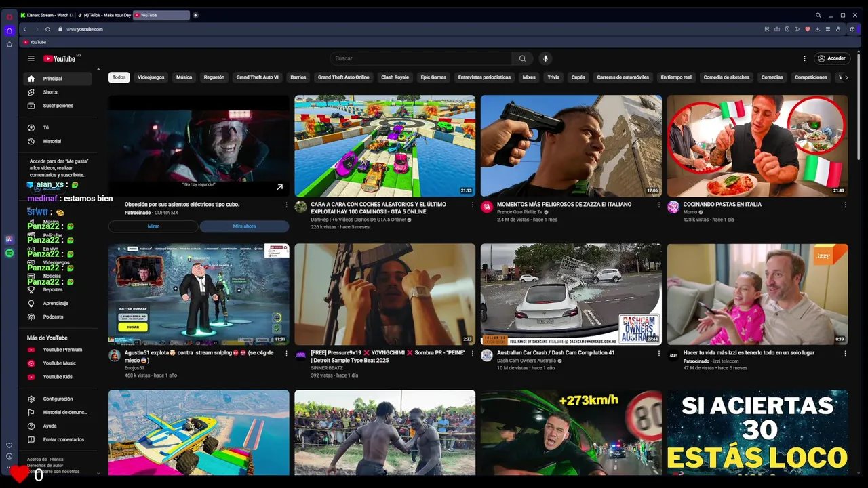The image size is (868, 488).
Task: Select the Reguetón filter chip
Action: click(x=214, y=77)
